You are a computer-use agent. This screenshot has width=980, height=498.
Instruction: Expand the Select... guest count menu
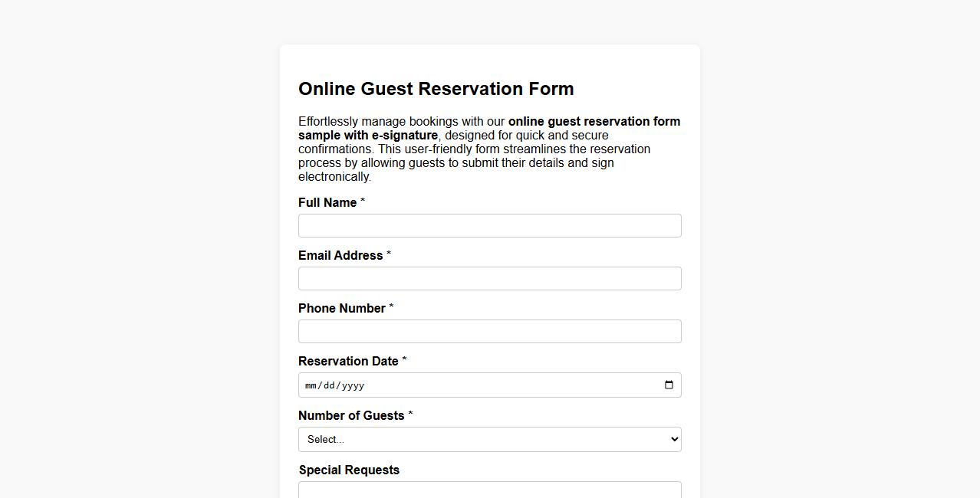[490, 439]
